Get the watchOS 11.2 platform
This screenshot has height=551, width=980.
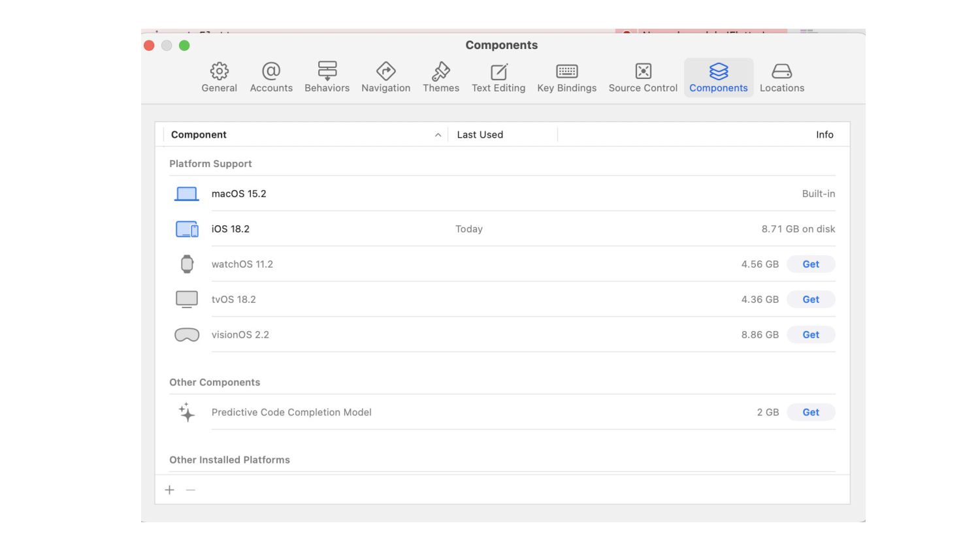pyautogui.click(x=811, y=264)
